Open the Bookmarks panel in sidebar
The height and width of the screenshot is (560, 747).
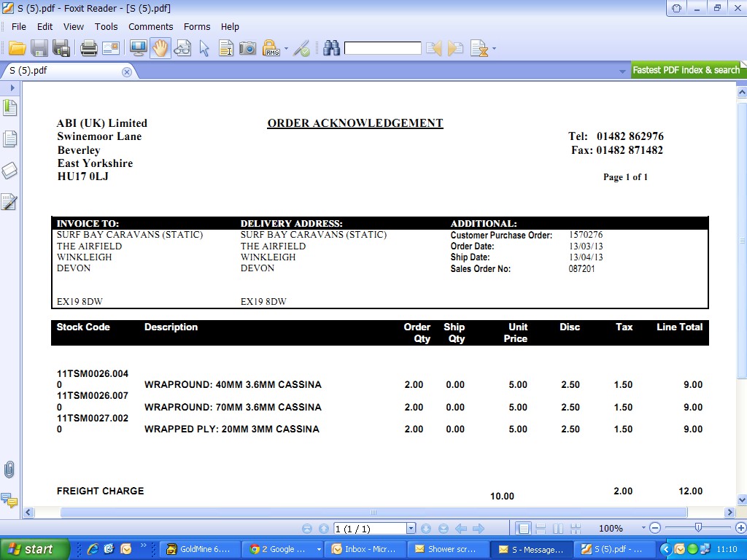(x=9, y=109)
